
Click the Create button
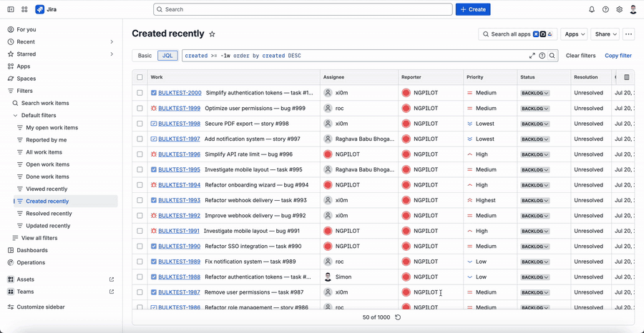(x=473, y=9)
